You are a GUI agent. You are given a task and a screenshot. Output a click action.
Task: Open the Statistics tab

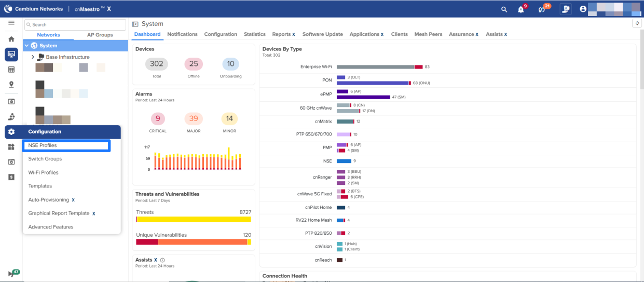tap(255, 34)
